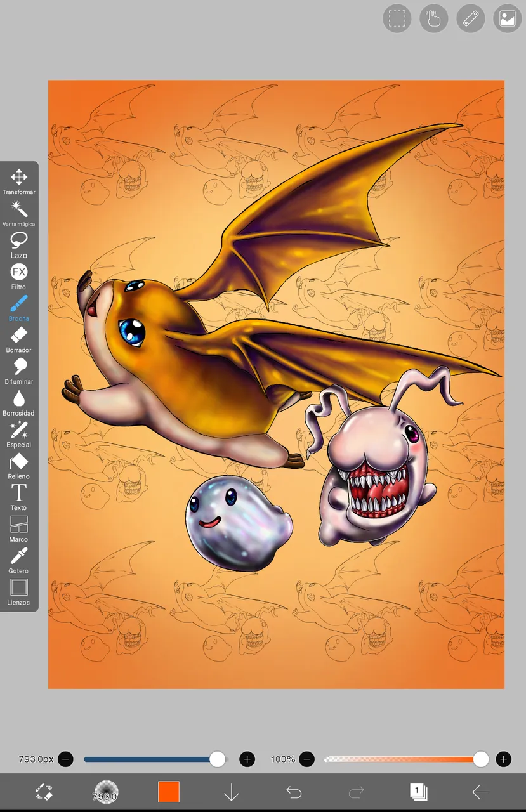Viewport: 526px width, 812px height.
Task: Select the Relleno fill tool
Action: 19,467
